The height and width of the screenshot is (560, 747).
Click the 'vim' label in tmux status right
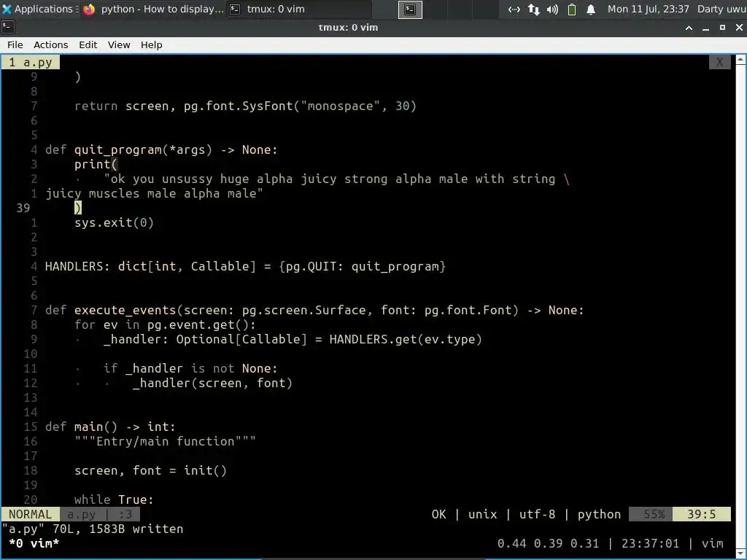point(712,543)
